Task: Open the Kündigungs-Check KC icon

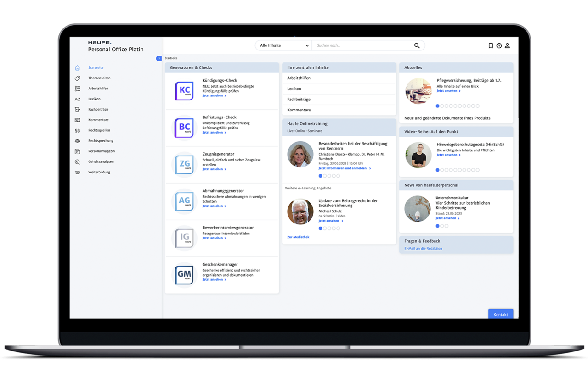Action: click(x=184, y=91)
